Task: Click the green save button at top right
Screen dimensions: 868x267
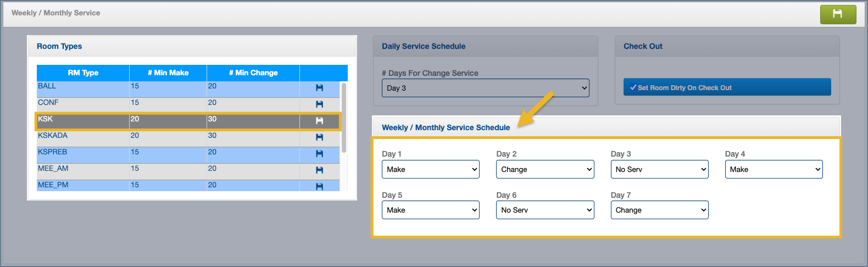Action: pyautogui.click(x=838, y=14)
